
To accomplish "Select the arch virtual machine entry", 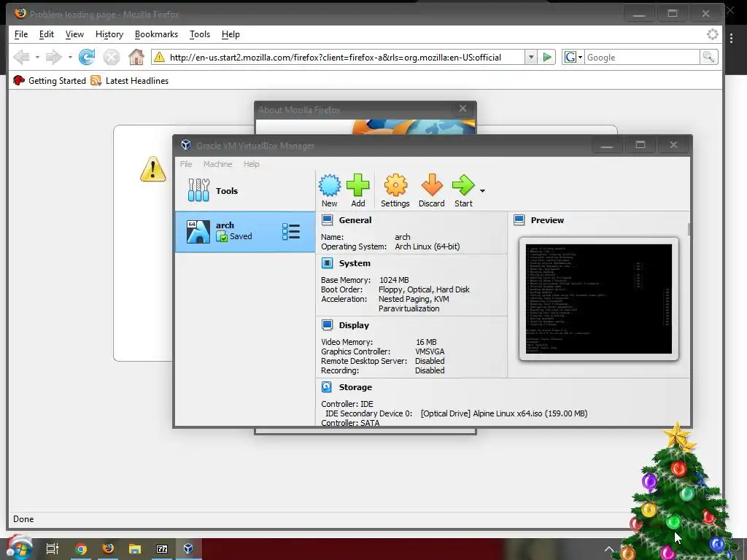I will (x=245, y=231).
